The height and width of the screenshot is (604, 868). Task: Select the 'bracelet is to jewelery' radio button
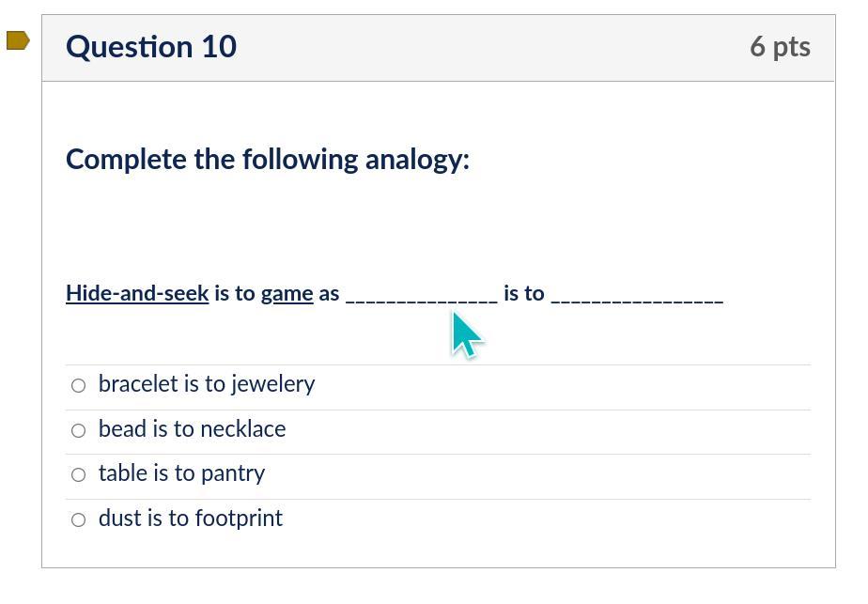click(x=79, y=385)
